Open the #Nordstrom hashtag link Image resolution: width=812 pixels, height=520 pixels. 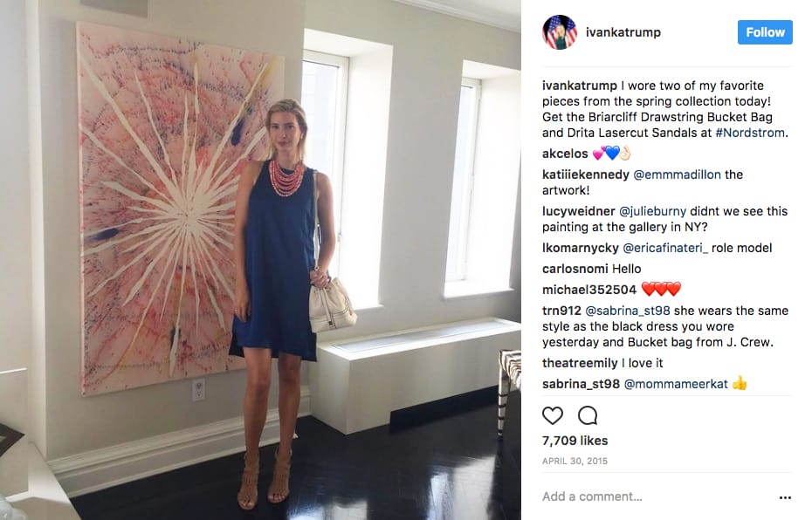[750, 133]
